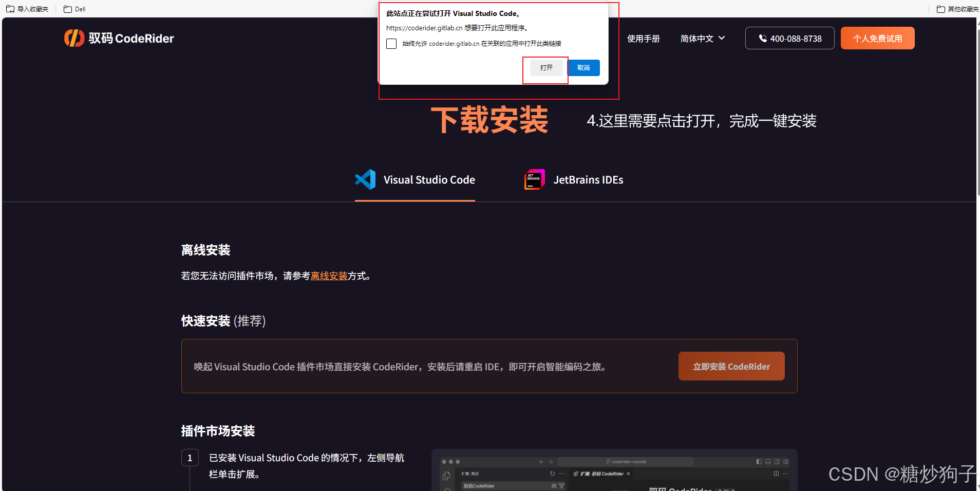Image resolution: width=980 pixels, height=491 pixels.
Task: Click the phone icon beside 400-088-8738
Action: coord(762,38)
